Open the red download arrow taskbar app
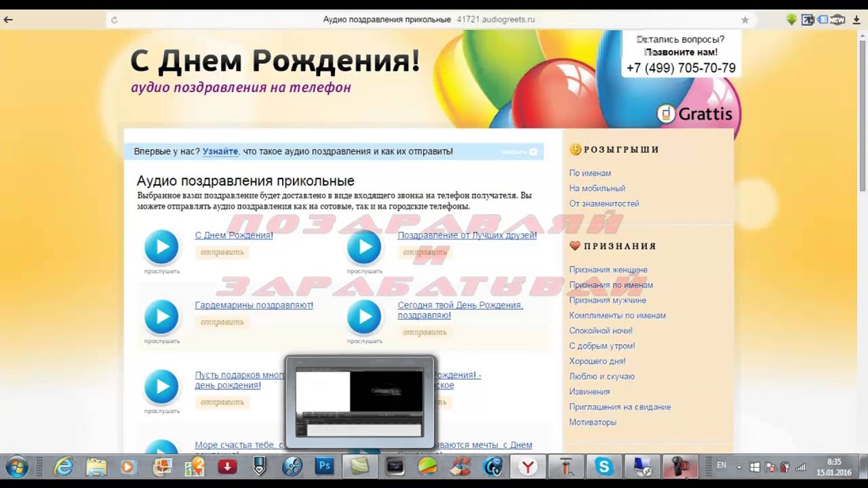Viewport: 868px width, 488px height. tap(227, 467)
